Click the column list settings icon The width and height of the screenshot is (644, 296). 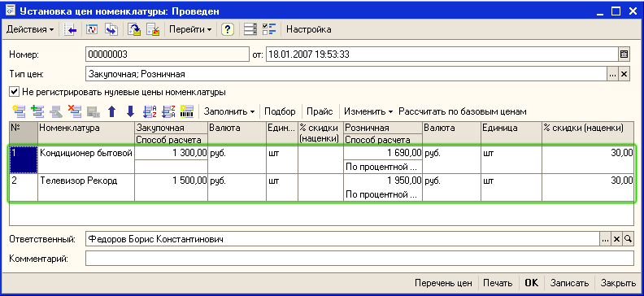[250, 29]
